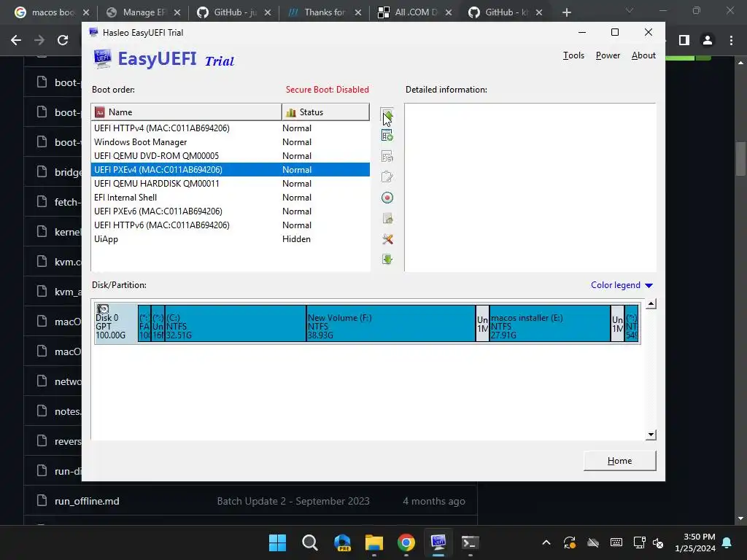The image size is (747, 560).
Task: Click the move entry down green arrow icon
Action: 387,260
